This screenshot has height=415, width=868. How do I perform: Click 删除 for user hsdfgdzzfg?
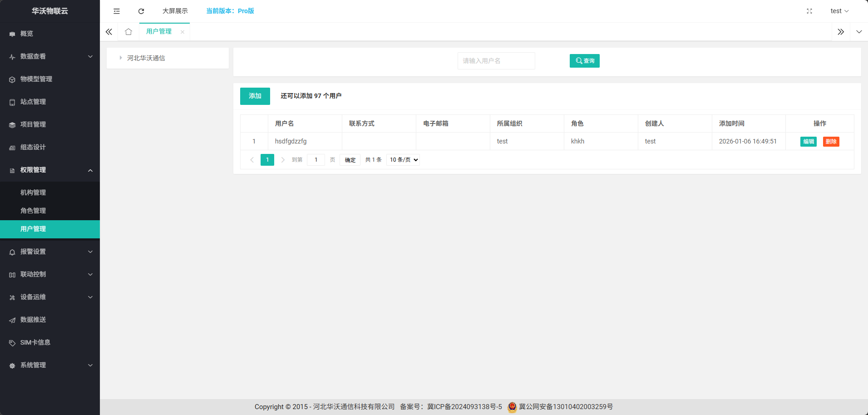[x=831, y=142]
